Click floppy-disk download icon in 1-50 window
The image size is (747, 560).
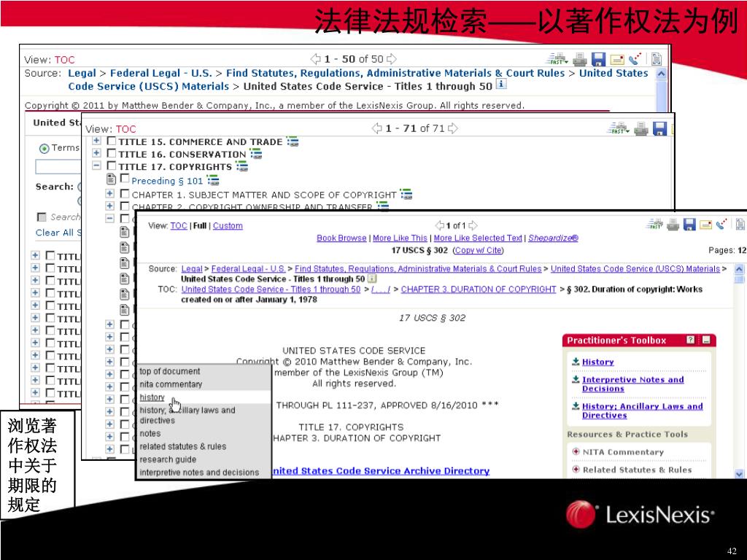[x=598, y=59]
